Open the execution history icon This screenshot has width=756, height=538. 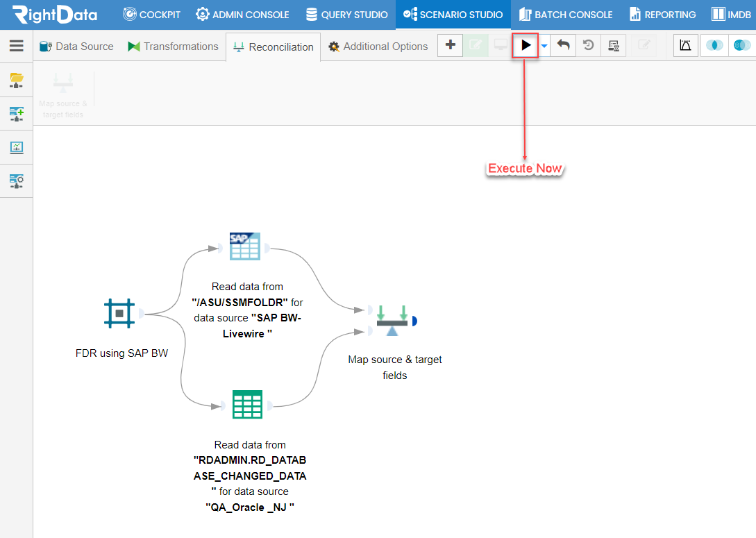(587, 45)
